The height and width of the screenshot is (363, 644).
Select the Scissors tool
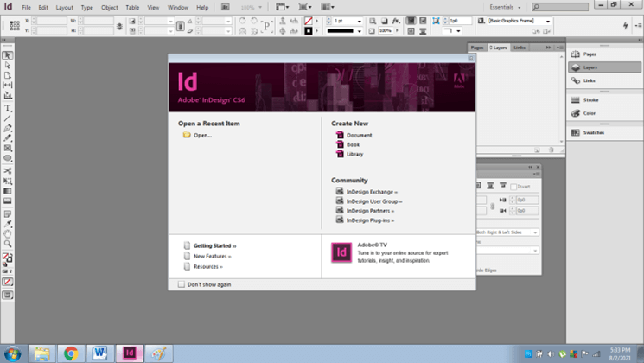tap(8, 171)
